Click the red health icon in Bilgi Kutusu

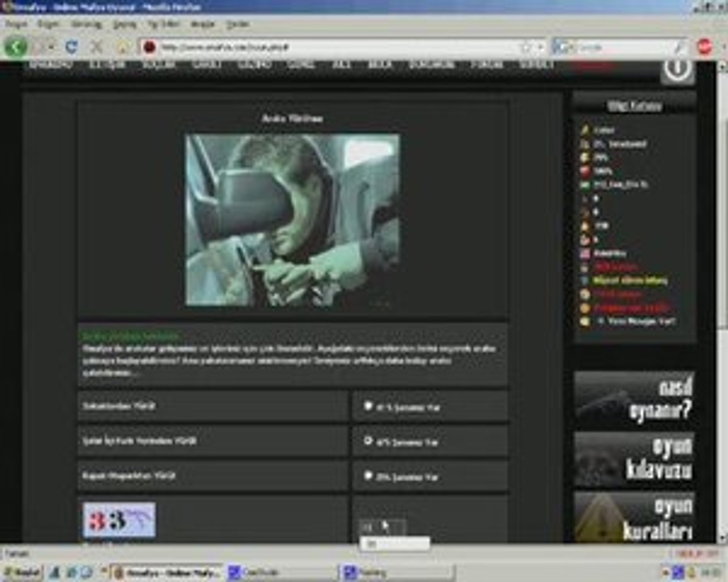click(x=585, y=171)
